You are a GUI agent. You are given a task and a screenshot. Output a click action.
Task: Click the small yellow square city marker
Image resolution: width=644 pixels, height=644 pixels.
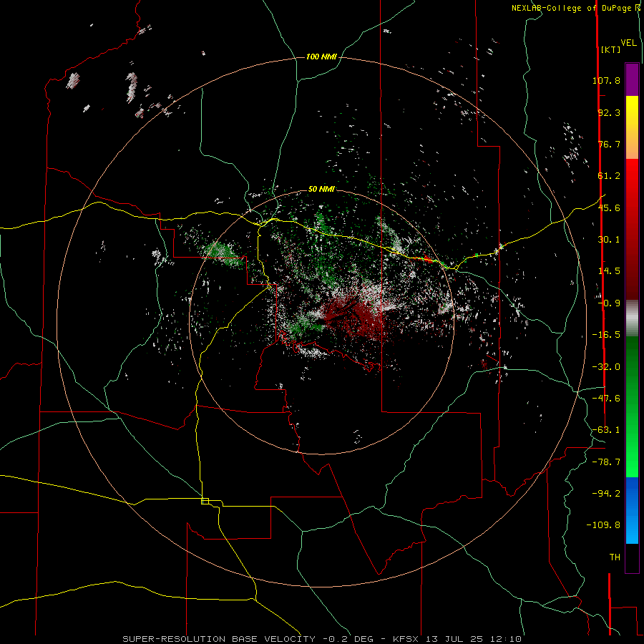coord(205,501)
